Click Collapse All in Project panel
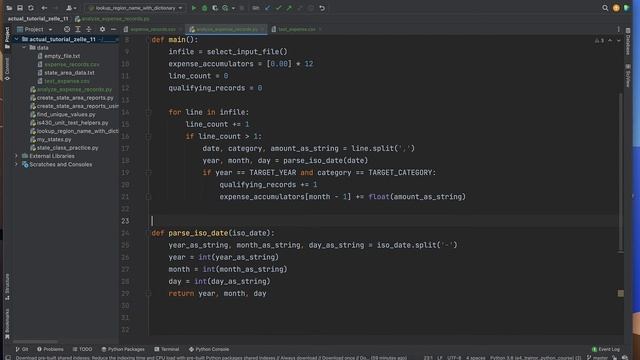Screen dimensions: 640x360 click(89, 29)
